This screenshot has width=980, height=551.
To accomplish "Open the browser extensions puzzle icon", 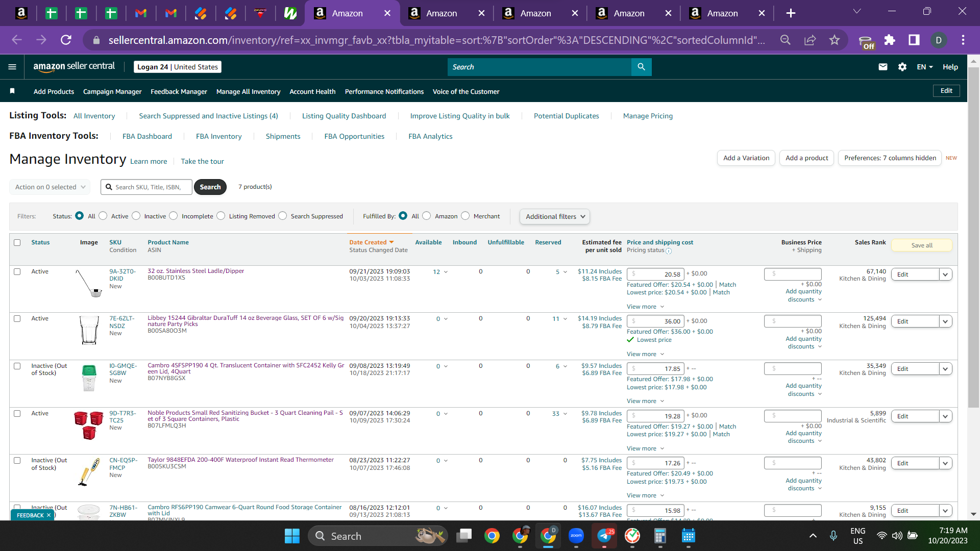I will click(890, 40).
